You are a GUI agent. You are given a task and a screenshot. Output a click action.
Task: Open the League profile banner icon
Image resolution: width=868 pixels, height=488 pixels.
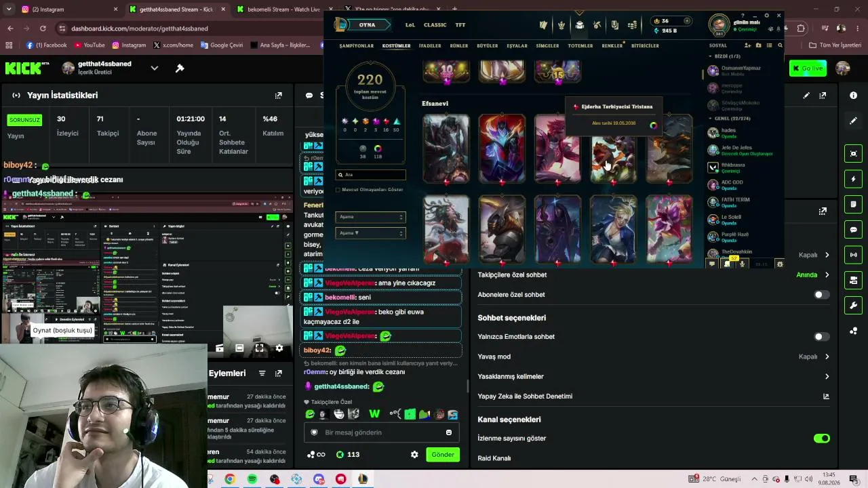[614, 25]
